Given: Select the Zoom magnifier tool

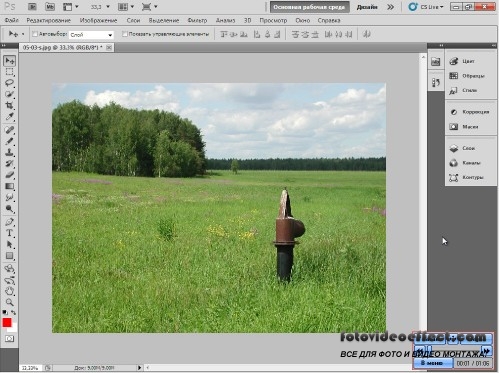Looking at the screenshot, I should [x=9, y=302].
